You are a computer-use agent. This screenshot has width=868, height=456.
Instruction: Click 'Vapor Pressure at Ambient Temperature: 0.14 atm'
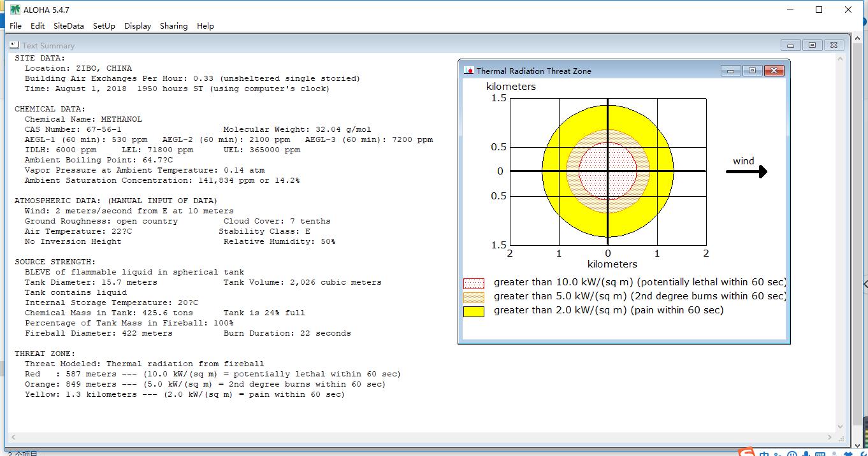click(x=145, y=170)
